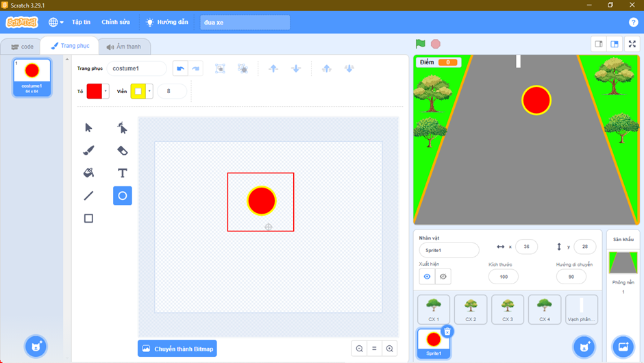The width and height of the screenshot is (644, 363).
Task: Open the choose a backdrop button
Action: [x=623, y=347]
